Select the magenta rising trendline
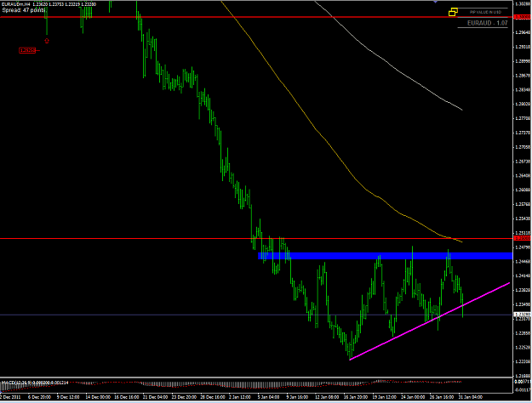 (x=430, y=321)
